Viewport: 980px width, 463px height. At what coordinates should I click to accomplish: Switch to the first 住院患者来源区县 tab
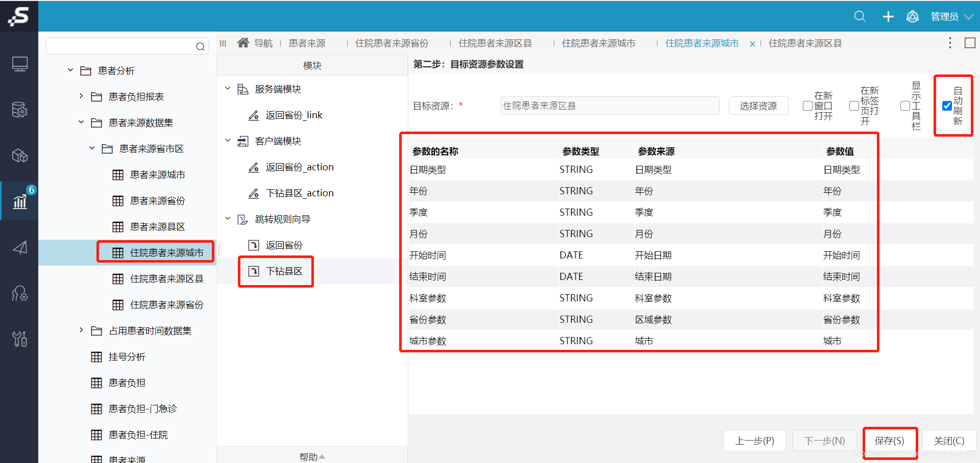pyautogui.click(x=495, y=43)
